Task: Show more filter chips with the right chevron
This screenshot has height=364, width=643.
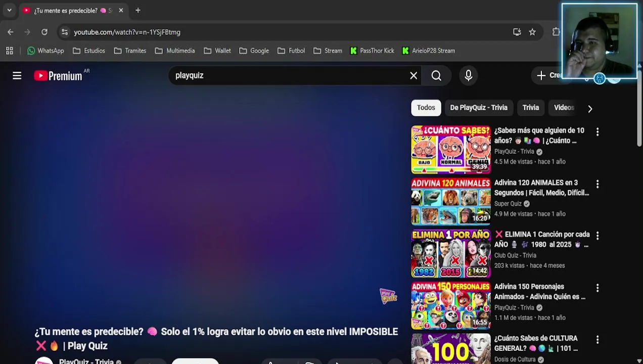Action: (590, 108)
